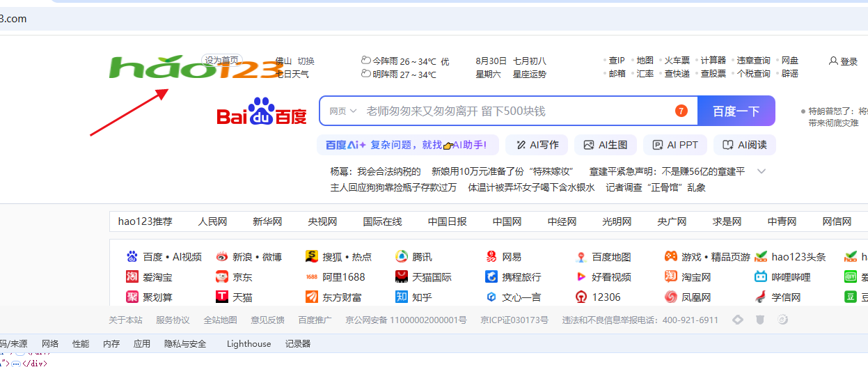The width and height of the screenshot is (868, 367).
Task: Click the 意见反馈 footer link
Action: 267,320
